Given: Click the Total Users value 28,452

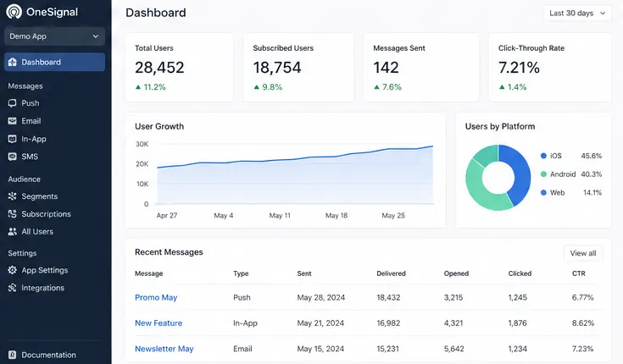Looking at the screenshot, I should 159,68.
